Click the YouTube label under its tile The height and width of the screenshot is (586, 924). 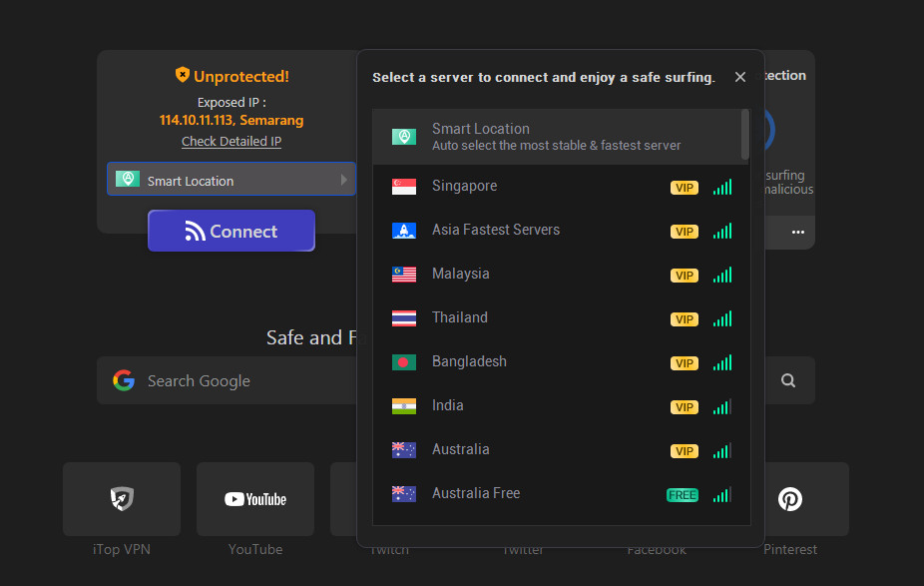pyautogui.click(x=255, y=549)
